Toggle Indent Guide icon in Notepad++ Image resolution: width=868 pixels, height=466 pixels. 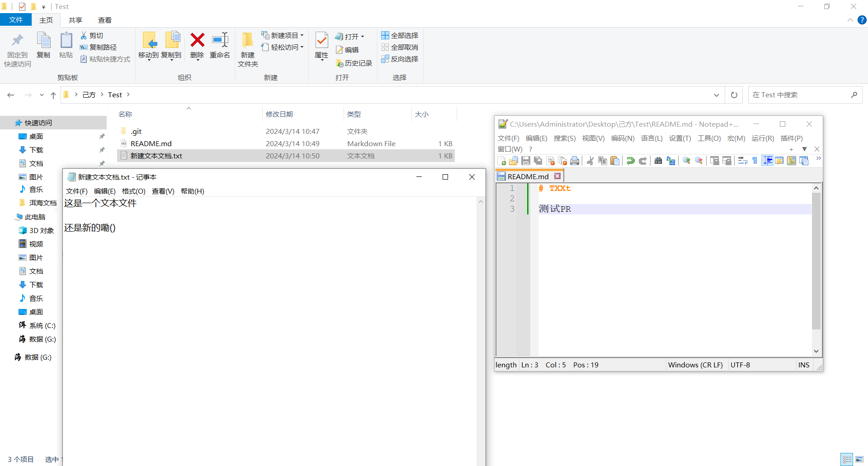pyautogui.click(x=767, y=161)
